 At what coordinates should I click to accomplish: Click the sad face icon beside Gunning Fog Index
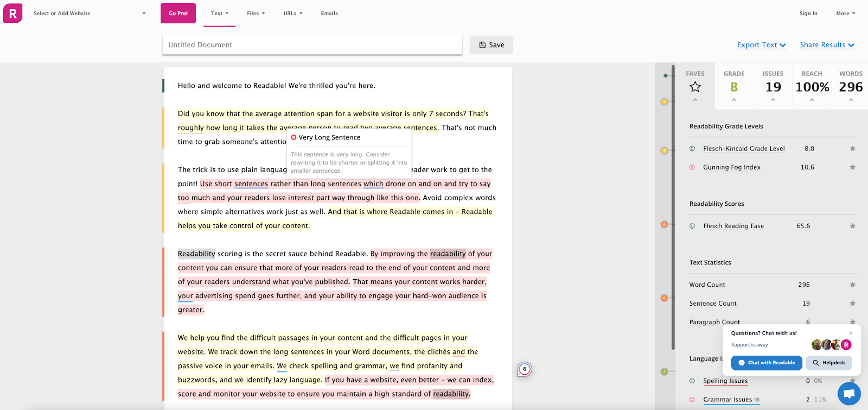tap(692, 167)
